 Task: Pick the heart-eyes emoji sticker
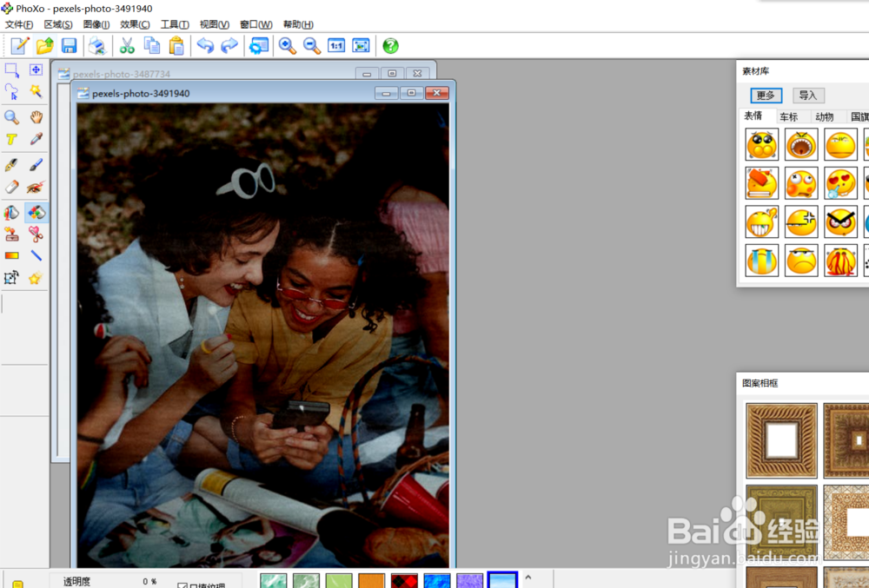point(840,182)
